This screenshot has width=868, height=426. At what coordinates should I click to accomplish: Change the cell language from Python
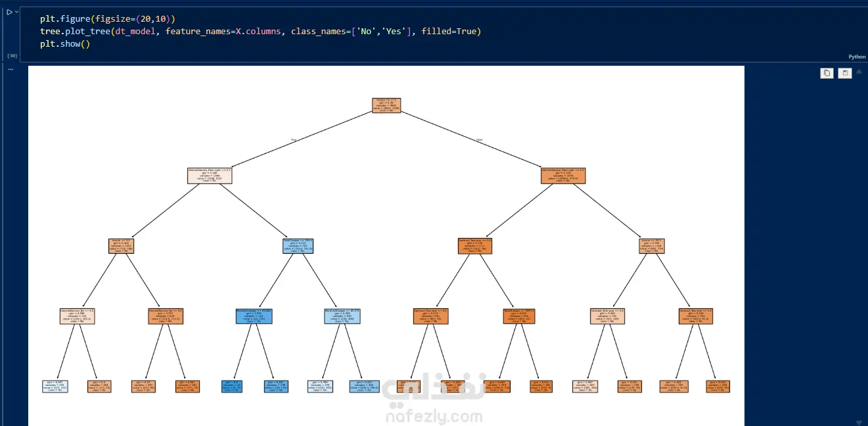pyautogui.click(x=857, y=57)
